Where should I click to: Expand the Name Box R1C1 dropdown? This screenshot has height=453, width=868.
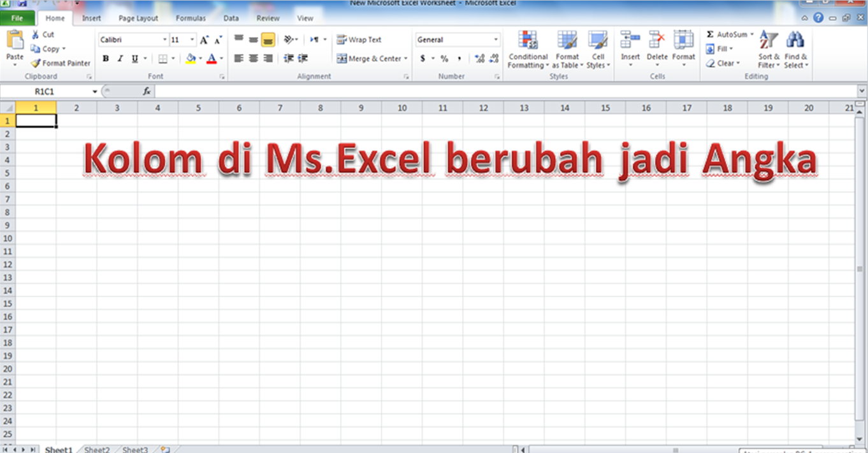(x=95, y=92)
